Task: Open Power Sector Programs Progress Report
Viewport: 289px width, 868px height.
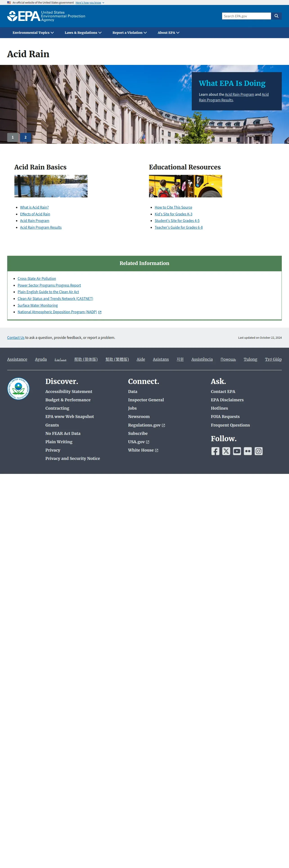Action: [49, 286]
